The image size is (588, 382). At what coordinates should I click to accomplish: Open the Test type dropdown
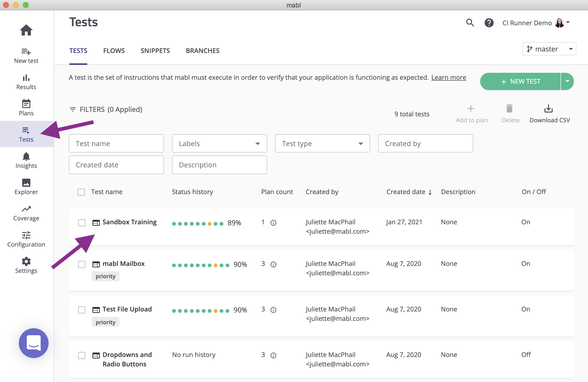point(322,143)
